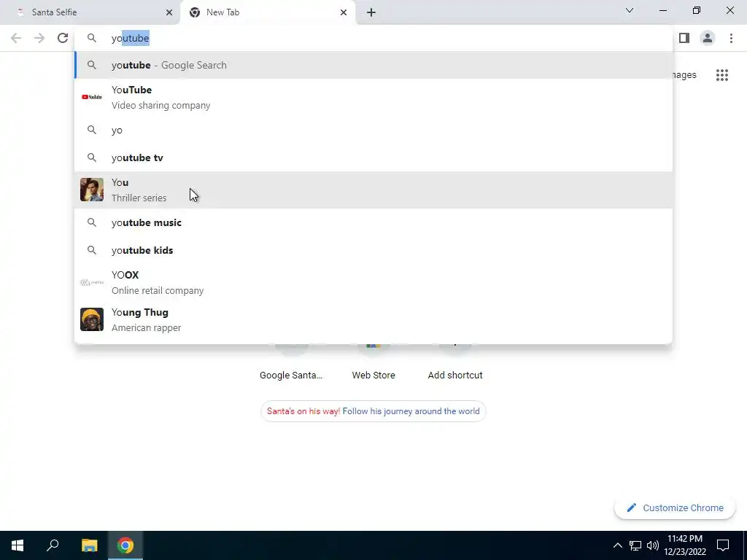Open the Windows Start menu

pos(18,545)
